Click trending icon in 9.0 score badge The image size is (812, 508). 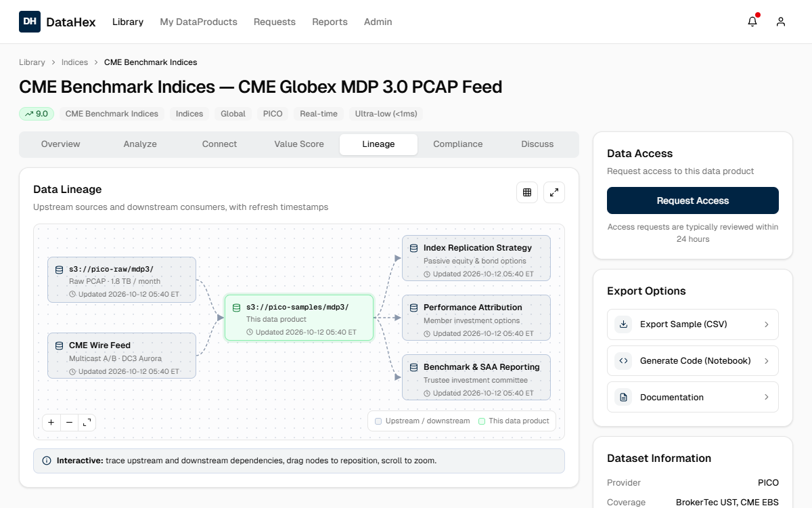(29, 114)
